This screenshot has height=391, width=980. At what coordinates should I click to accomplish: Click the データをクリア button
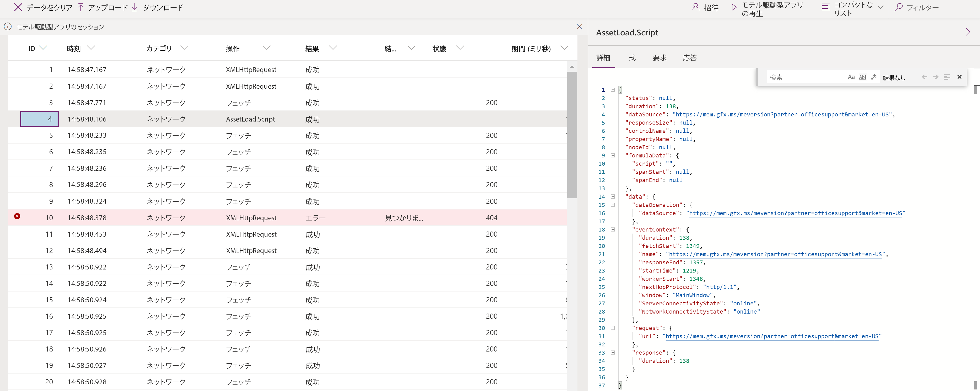(x=43, y=7)
